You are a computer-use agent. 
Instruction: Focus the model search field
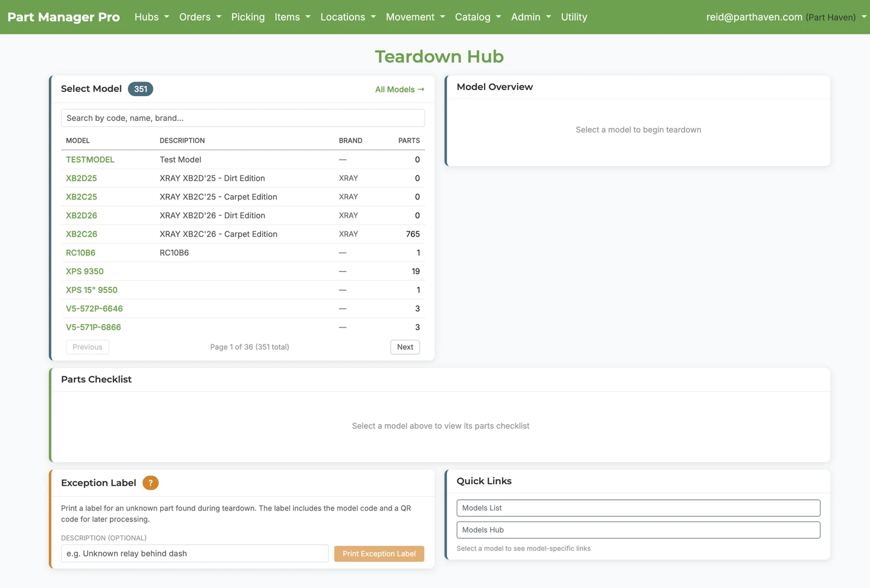pyautogui.click(x=243, y=118)
